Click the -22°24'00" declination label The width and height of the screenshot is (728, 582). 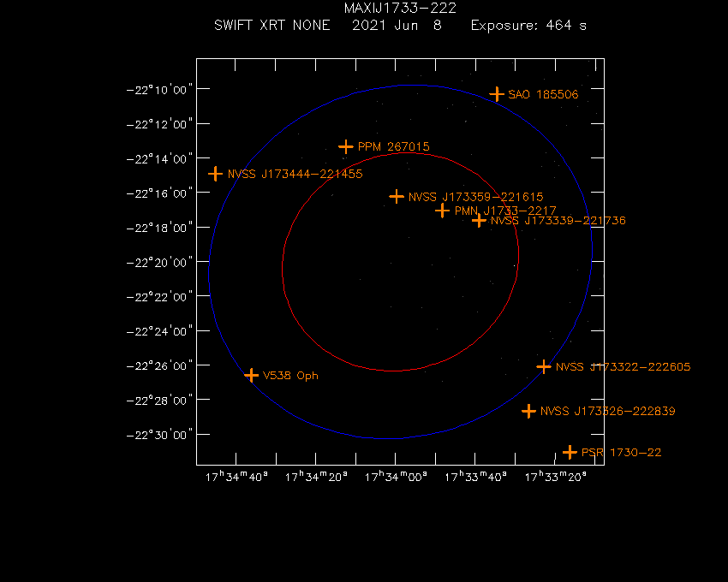[159, 331]
